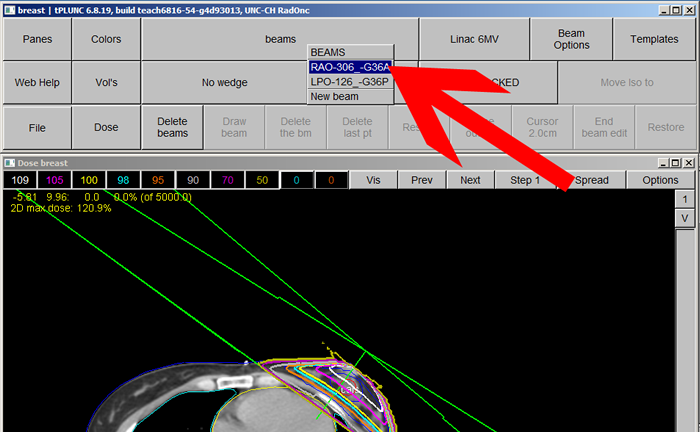Open Web Help
This screenshot has width=700, height=432.
click(37, 83)
